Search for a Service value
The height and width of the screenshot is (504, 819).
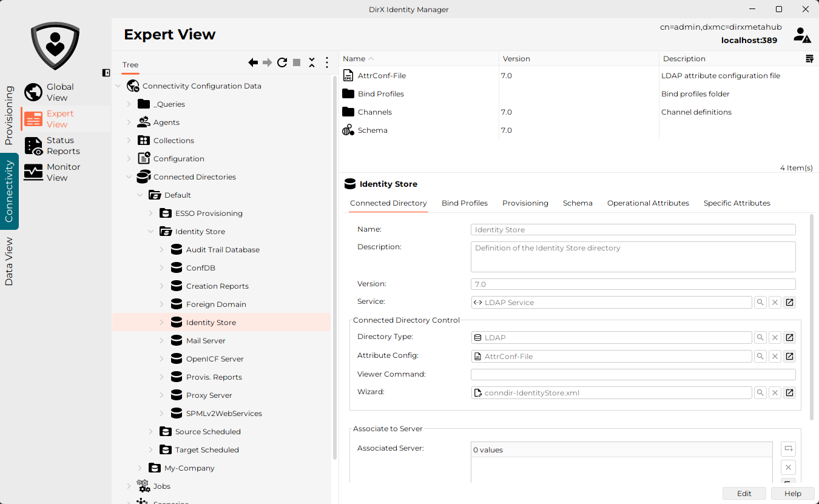click(x=760, y=302)
